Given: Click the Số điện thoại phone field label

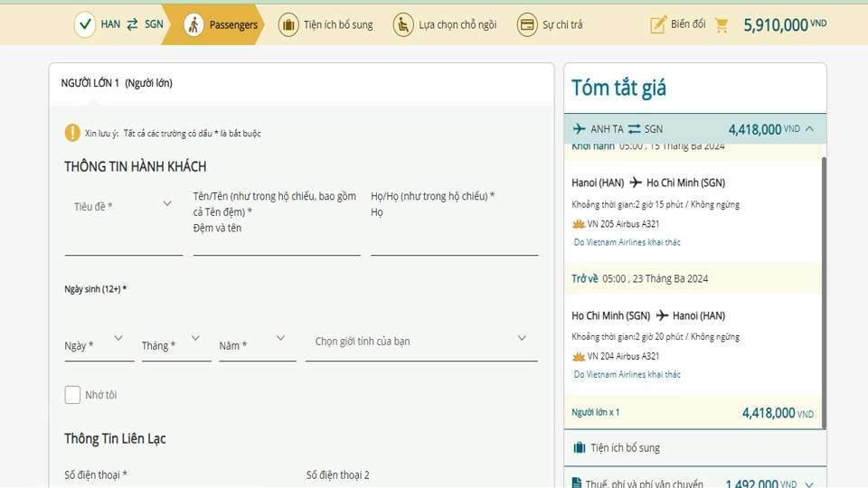Looking at the screenshot, I should pos(96,474).
